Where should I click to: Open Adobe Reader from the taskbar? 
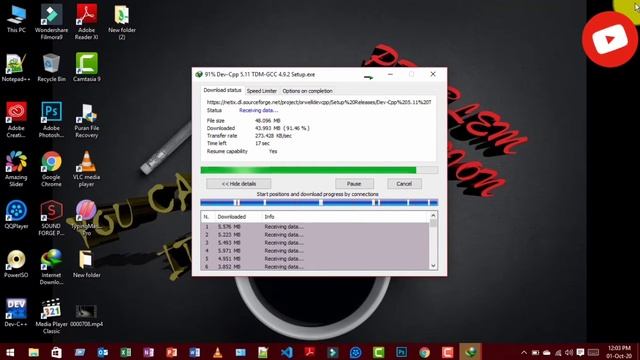coord(310,352)
